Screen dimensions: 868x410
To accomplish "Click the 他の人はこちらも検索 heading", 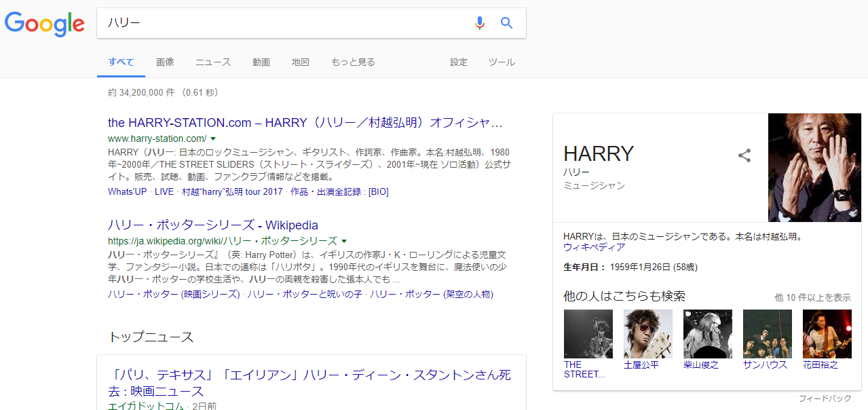I will tap(624, 296).
